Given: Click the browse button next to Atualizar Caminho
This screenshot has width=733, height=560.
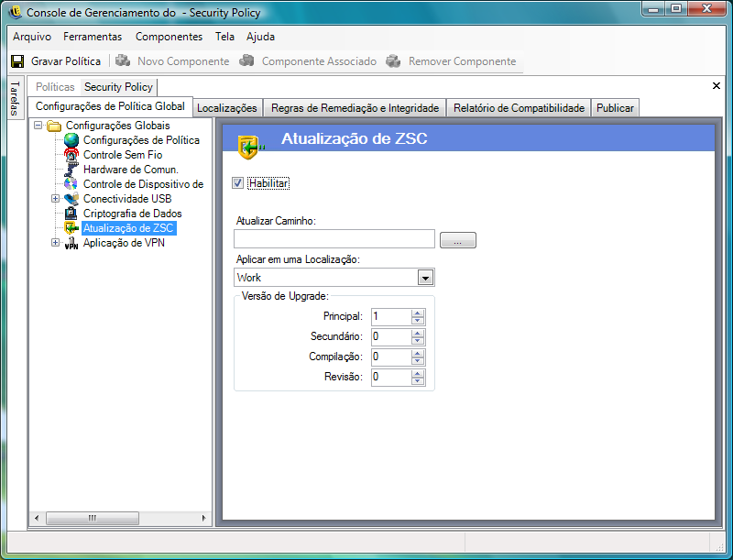Looking at the screenshot, I should click(457, 240).
